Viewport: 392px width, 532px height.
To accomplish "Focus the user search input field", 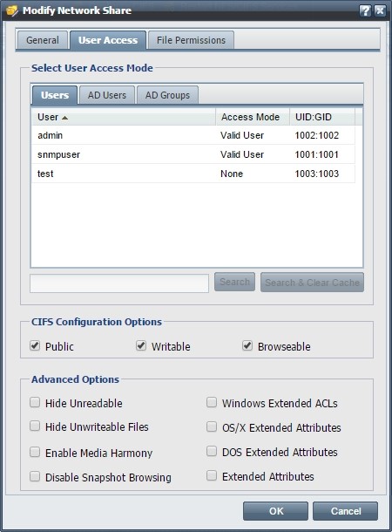I will (x=119, y=283).
